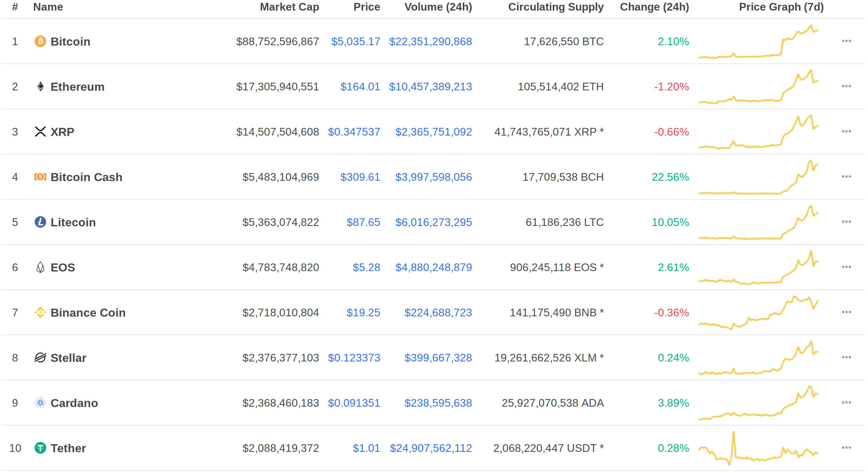868x473 pixels.
Task: Sort table by Circulating Supply header
Action: (556, 7)
